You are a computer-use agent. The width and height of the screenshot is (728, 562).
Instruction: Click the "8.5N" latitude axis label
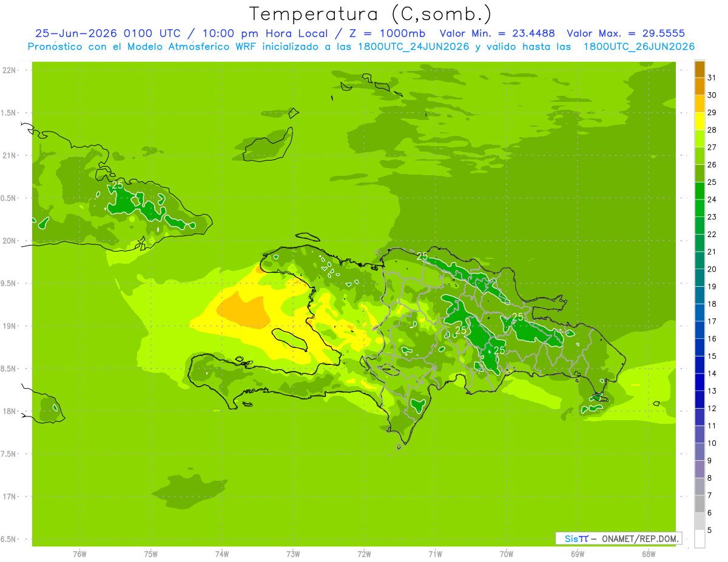pos(8,369)
